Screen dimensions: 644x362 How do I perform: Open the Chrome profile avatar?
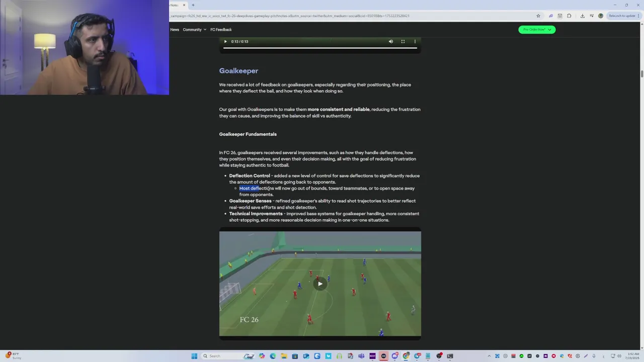(601, 16)
